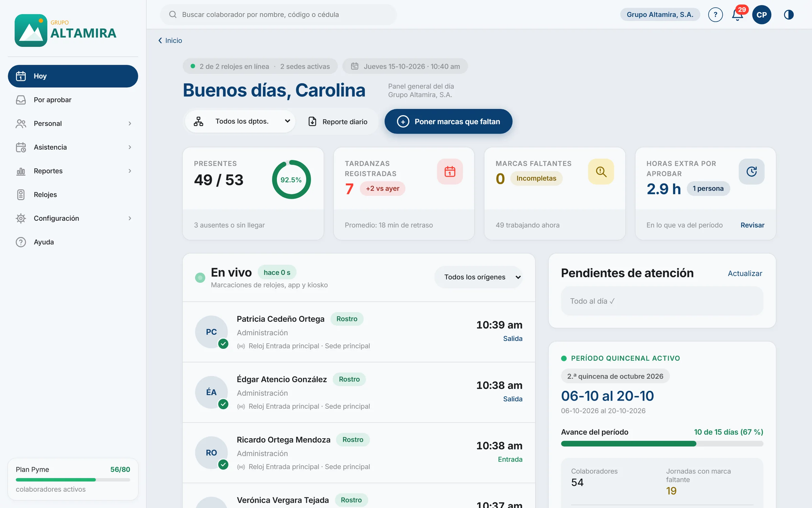Expand the Asistencia menu chevron

coord(130,147)
